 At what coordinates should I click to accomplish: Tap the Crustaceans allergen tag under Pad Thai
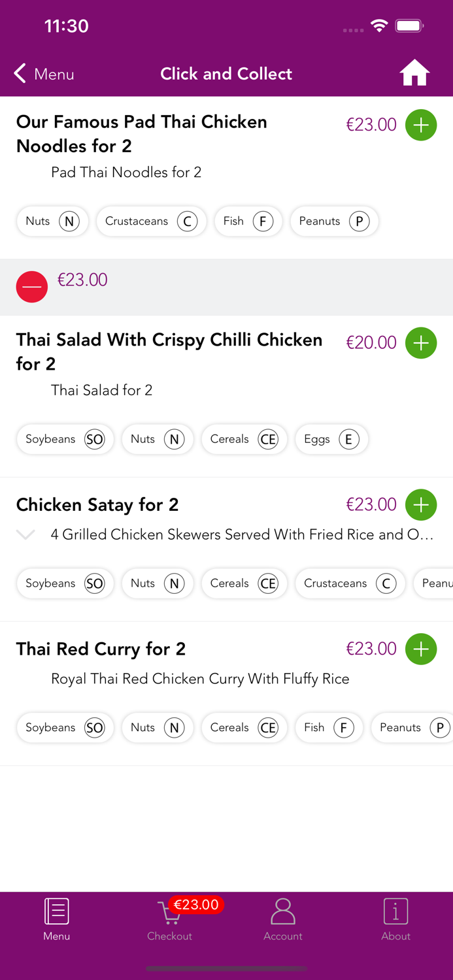pos(151,221)
